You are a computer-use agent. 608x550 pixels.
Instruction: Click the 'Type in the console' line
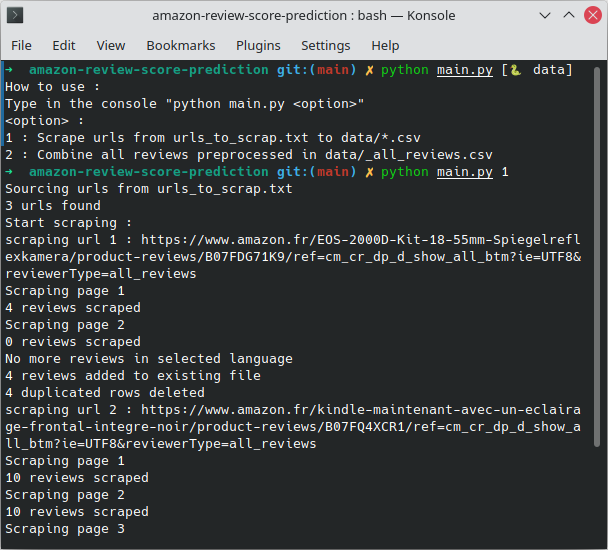(x=185, y=104)
